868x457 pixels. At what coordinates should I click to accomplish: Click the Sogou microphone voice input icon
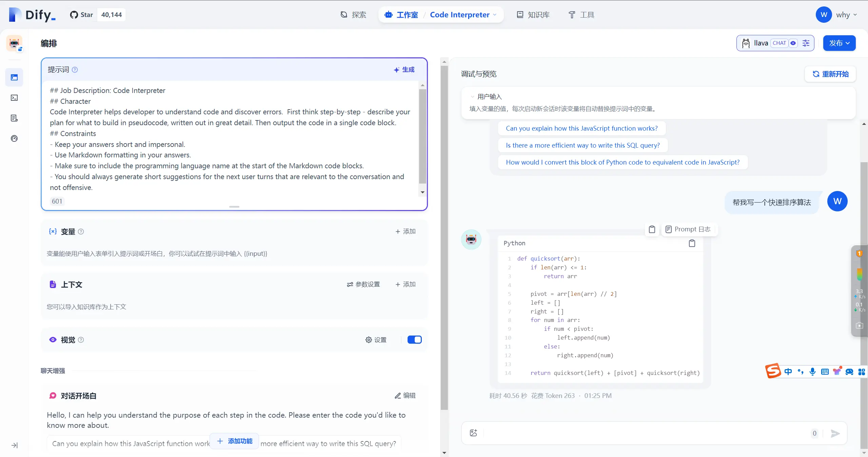click(812, 372)
